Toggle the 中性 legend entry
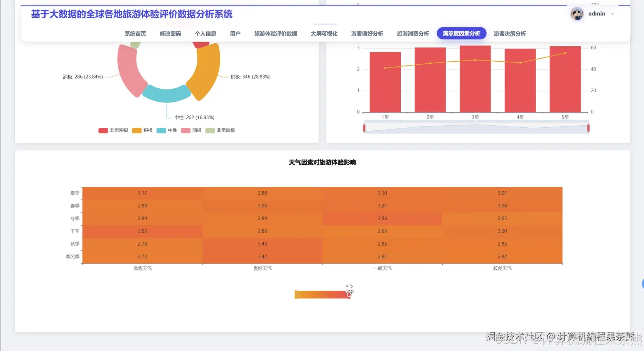Image resolution: width=644 pixels, height=351 pixels. [167, 130]
